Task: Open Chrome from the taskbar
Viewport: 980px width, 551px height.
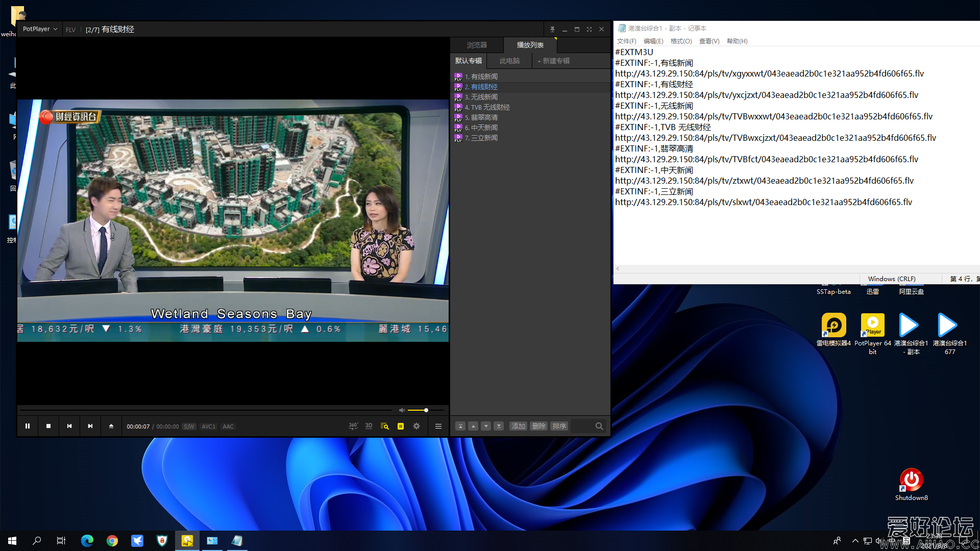Action: click(x=112, y=541)
